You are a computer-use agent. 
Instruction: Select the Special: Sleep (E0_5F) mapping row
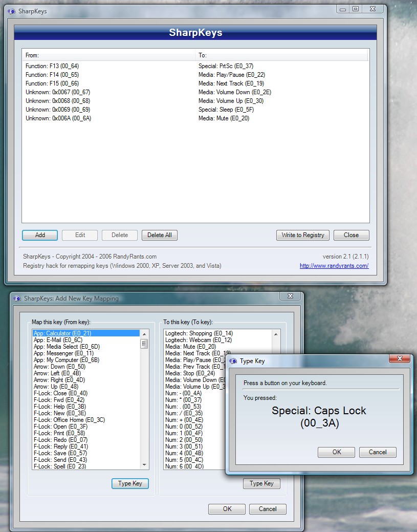pyautogui.click(x=195, y=110)
